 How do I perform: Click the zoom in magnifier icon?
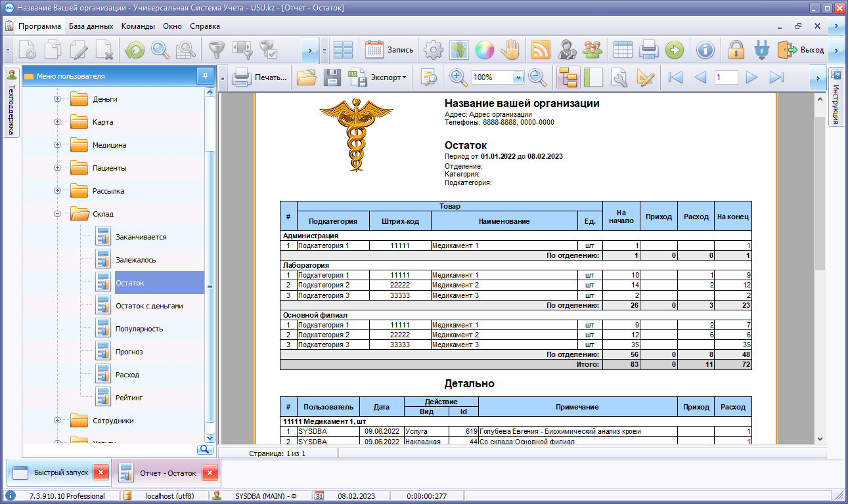coord(458,77)
